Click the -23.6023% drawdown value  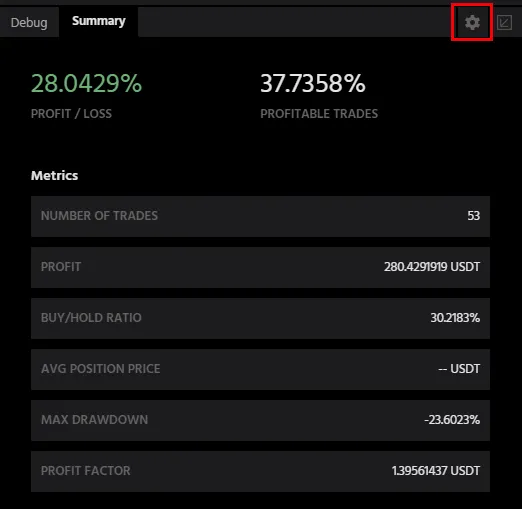click(x=452, y=420)
